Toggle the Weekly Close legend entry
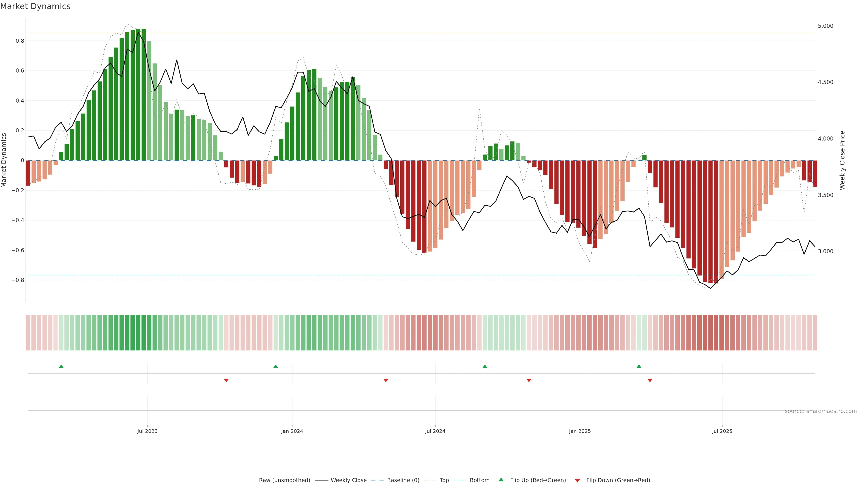This screenshot has height=488, width=868. pyautogui.click(x=348, y=480)
